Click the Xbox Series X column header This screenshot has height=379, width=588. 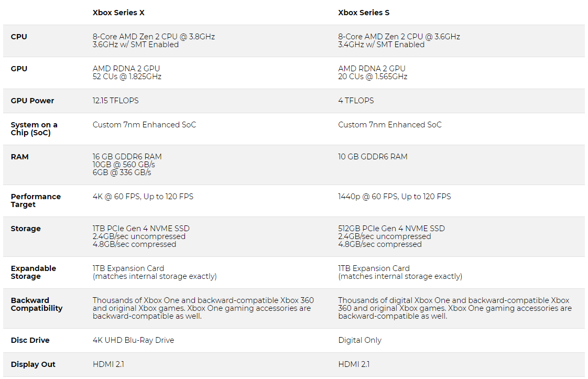pos(118,13)
